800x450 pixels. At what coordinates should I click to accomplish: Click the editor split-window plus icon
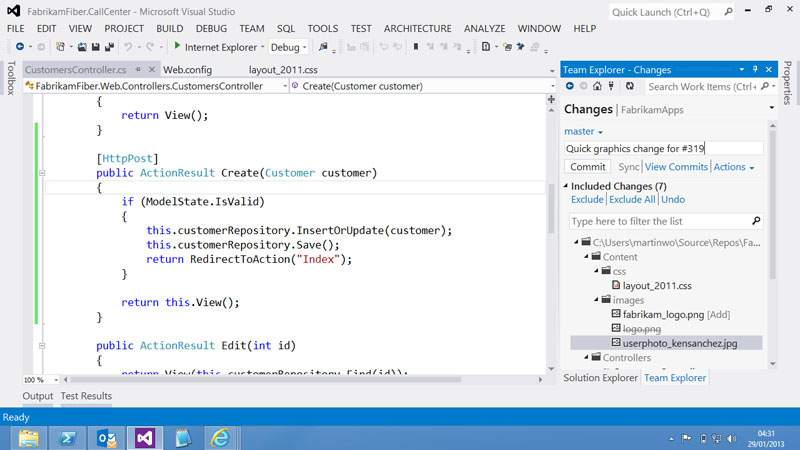coord(551,99)
